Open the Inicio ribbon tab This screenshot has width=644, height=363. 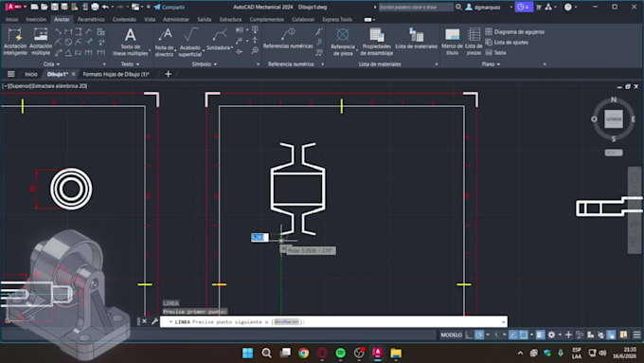12,19
